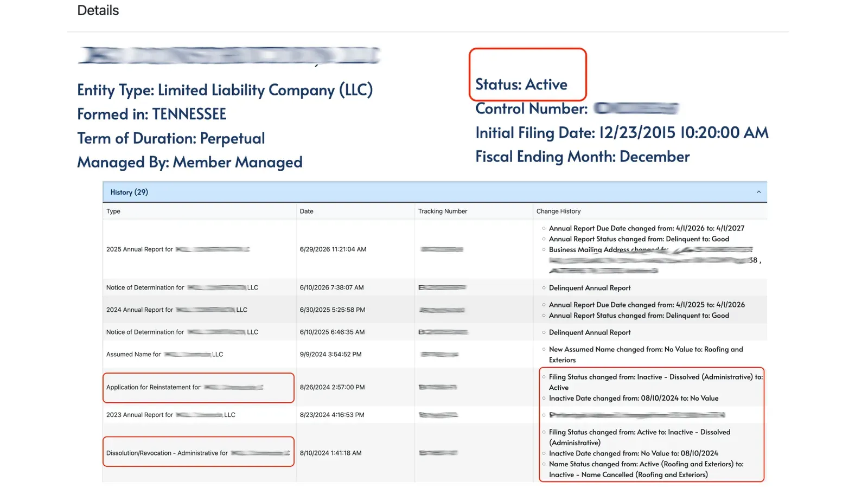Click the New Assumed Name changed entry
Viewport: 868px width, 488px height.
[x=646, y=355]
